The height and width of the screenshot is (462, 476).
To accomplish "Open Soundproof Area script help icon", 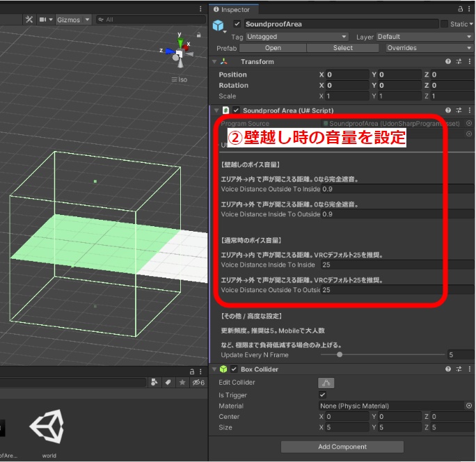I will click(x=448, y=110).
